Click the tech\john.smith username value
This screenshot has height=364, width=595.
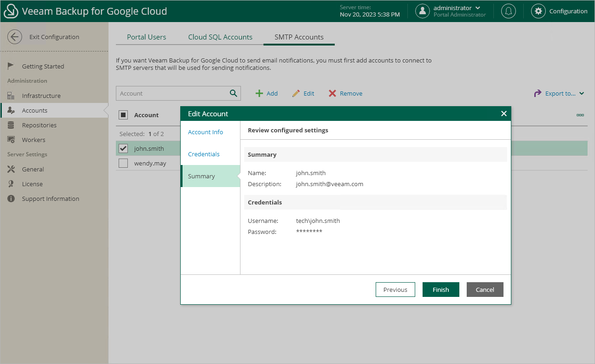(x=318, y=221)
